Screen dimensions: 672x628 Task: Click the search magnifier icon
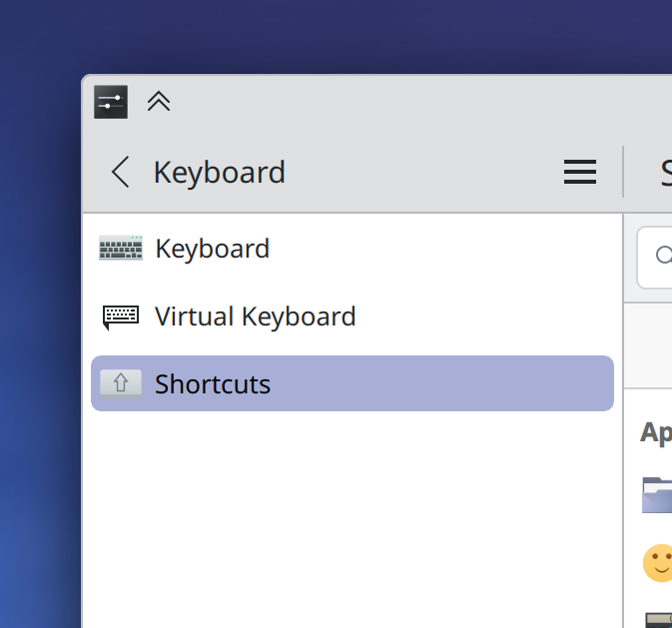pyautogui.click(x=663, y=256)
